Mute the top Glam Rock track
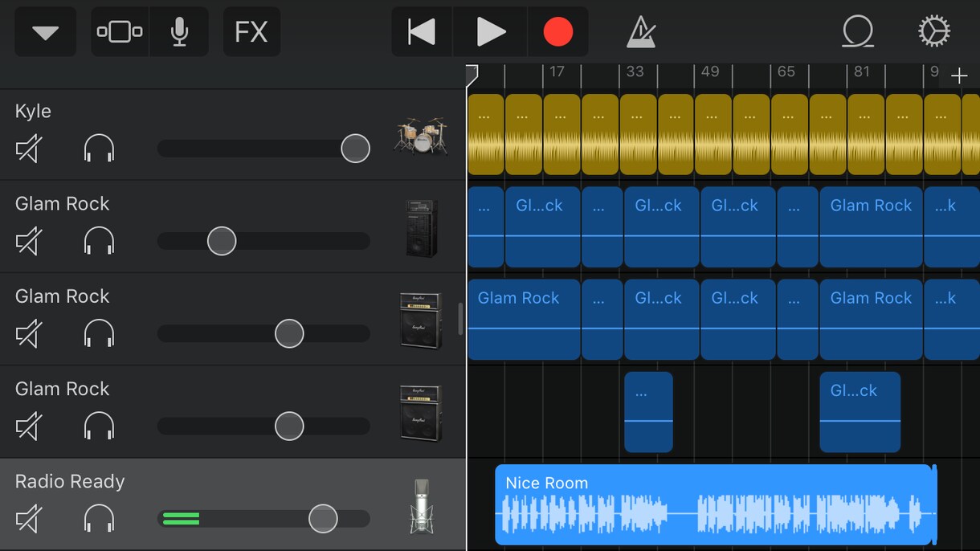The image size is (980, 551). pyautogui.click(x=29, y=241)
